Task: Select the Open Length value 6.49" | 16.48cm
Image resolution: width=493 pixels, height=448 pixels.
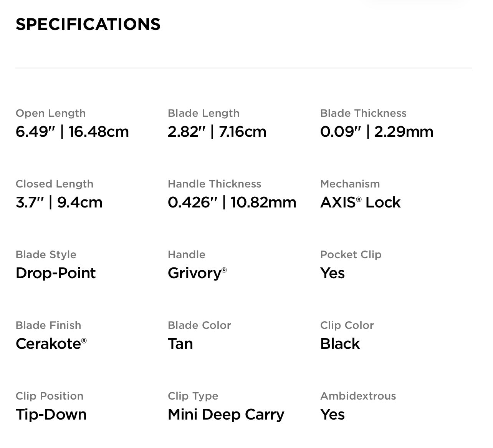Action: pyautogui.click(x=72, y=132)
